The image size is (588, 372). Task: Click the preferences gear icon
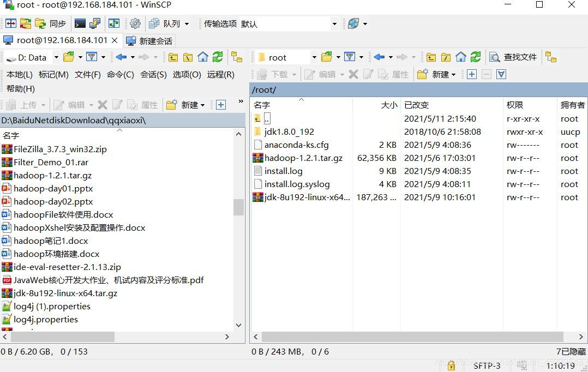135,23
